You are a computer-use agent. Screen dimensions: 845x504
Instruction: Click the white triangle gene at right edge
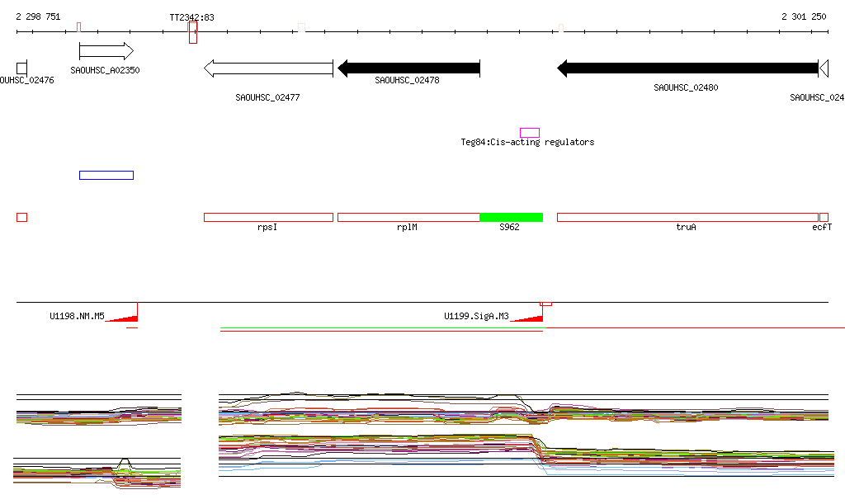(x=824, y=68)
